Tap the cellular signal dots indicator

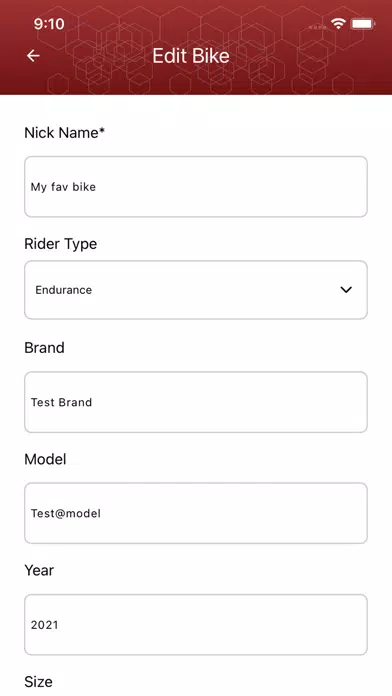coord(317,27)
